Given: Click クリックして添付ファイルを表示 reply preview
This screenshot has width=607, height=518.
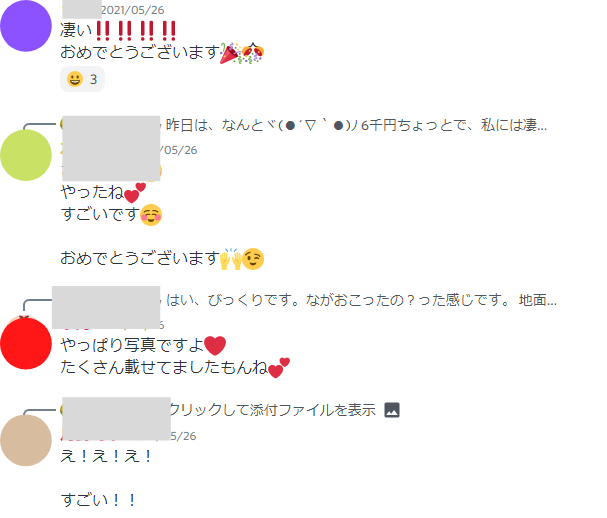Looking at the screenshot, I should [273, 410].
